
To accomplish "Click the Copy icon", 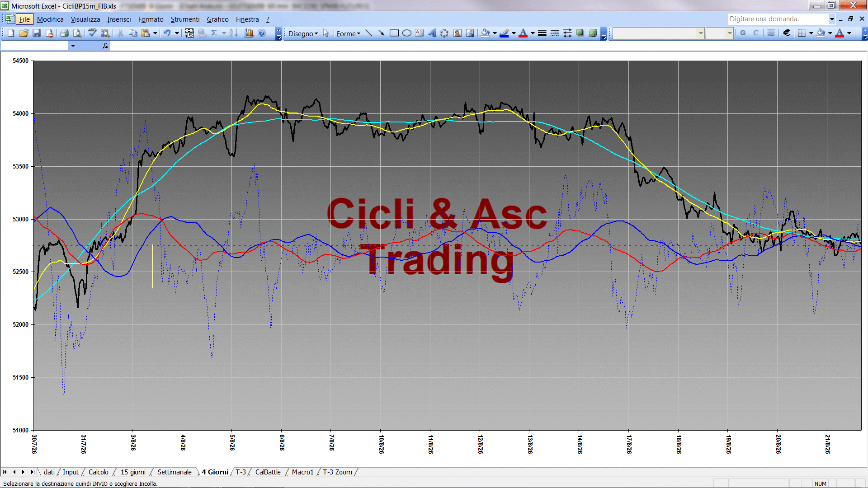I will pos(133,33).
